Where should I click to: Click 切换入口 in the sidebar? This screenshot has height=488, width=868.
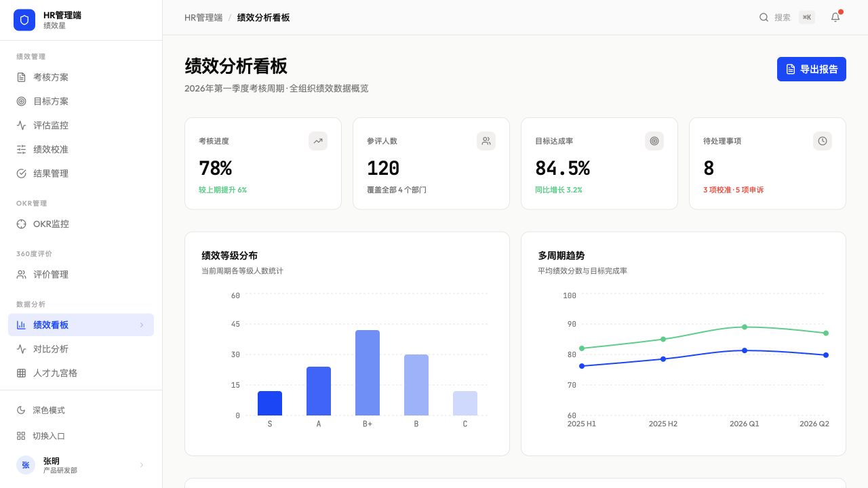pyautogui.click(x=81, y=436)
